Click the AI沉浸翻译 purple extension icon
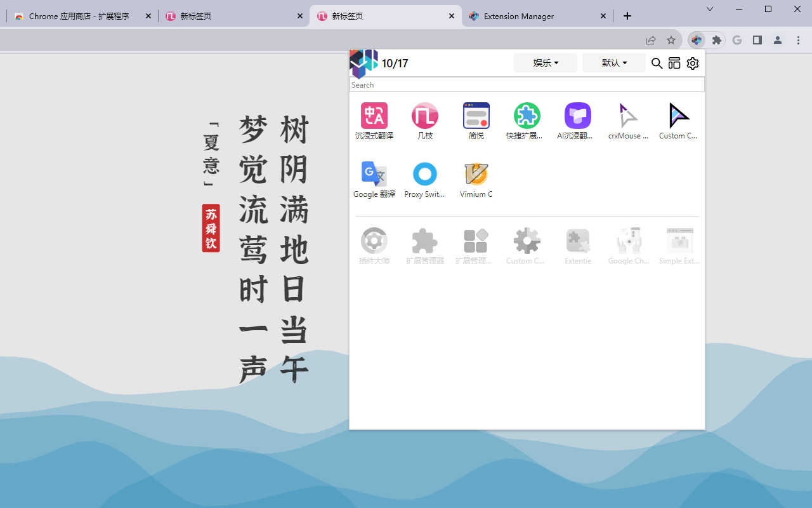 point(577,116)
